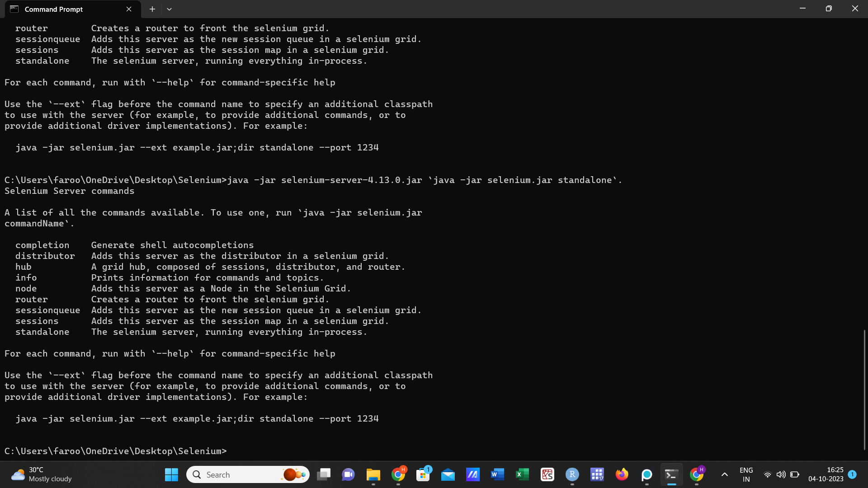Screen dimensions: 868x488
Task: Open Microsoft Excel
Action: click(x=522, y=474)
